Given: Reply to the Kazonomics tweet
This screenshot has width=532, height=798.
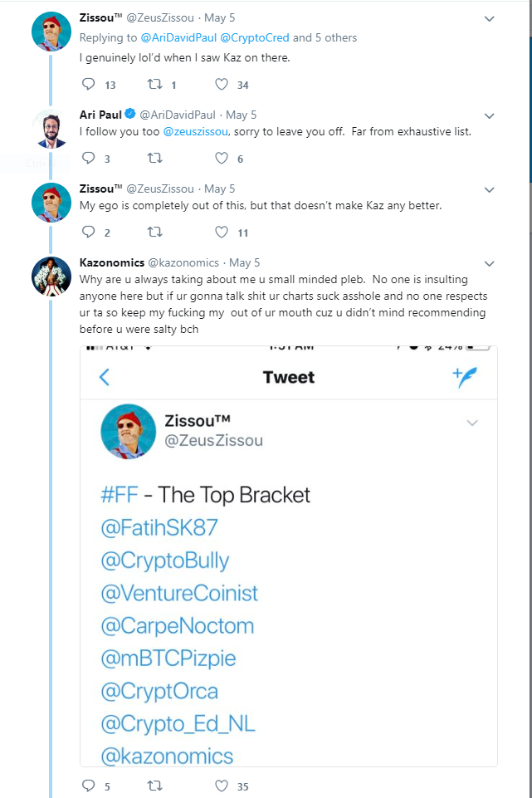Looking at the screenshot, I should pos(89,786).
